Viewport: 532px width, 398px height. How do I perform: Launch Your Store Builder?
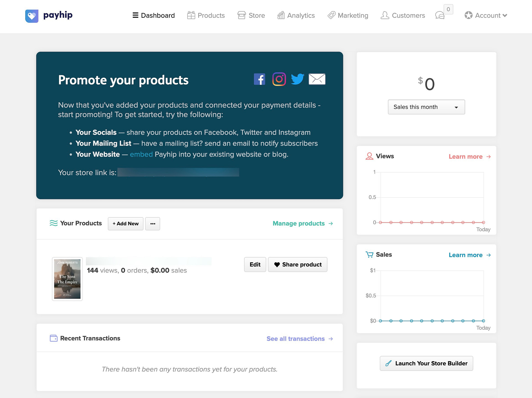coord(426,363)
